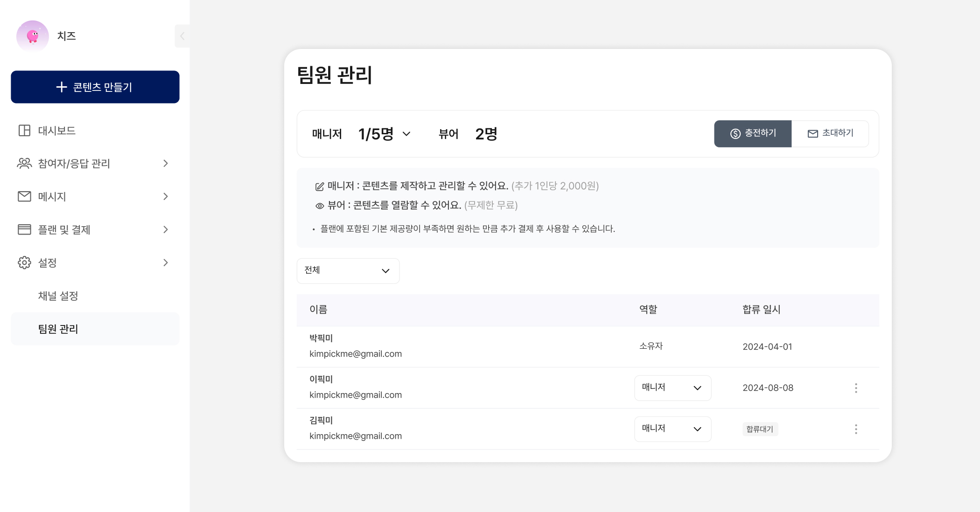Click the 치즈 channel avatar icon
The image size is (980, 512).
point(32,36)
